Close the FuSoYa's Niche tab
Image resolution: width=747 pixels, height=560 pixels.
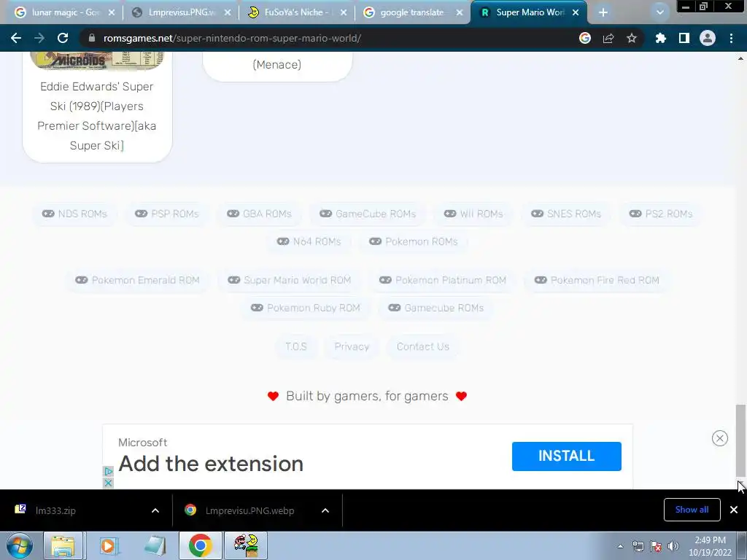click(344, 12)
